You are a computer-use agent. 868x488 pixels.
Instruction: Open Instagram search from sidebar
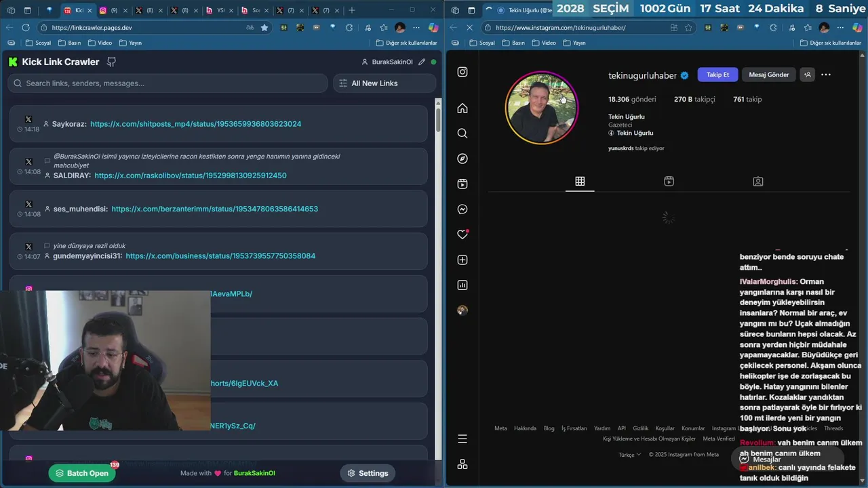(x=462, y=134)
